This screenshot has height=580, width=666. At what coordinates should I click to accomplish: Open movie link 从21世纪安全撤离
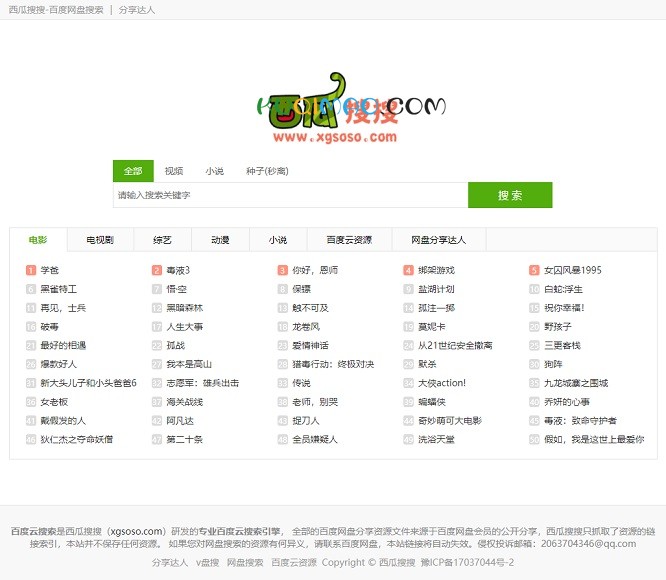(455, 346)
